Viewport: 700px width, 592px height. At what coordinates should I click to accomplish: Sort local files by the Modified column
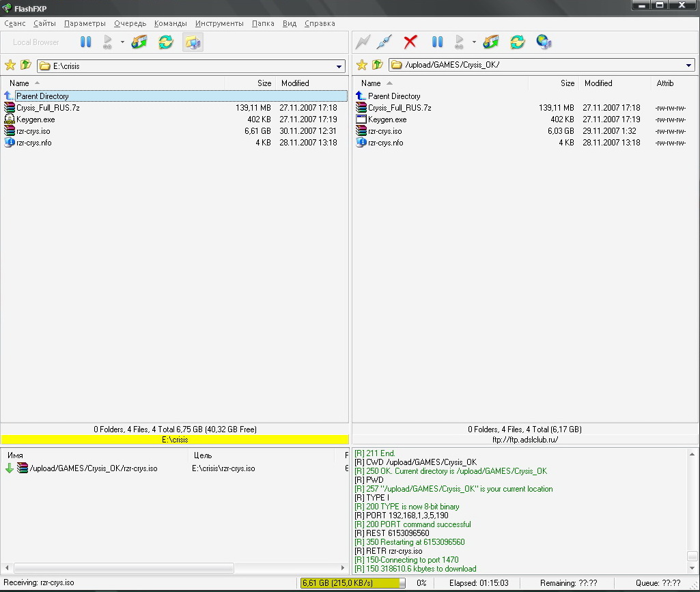click(x=311, y=83)
